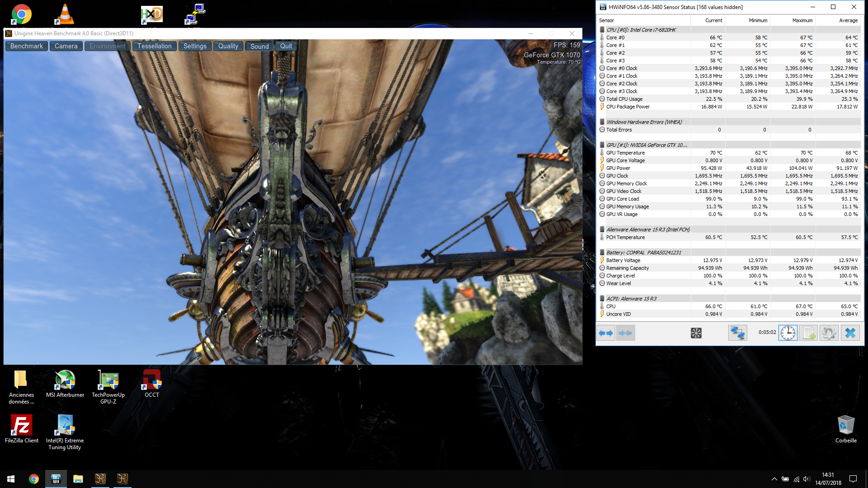The width and height of the screenshot is (868, 488).
Task: Click Maximum column header in HWiNFO
Action: pyautogui.click(x=793, y=20)
